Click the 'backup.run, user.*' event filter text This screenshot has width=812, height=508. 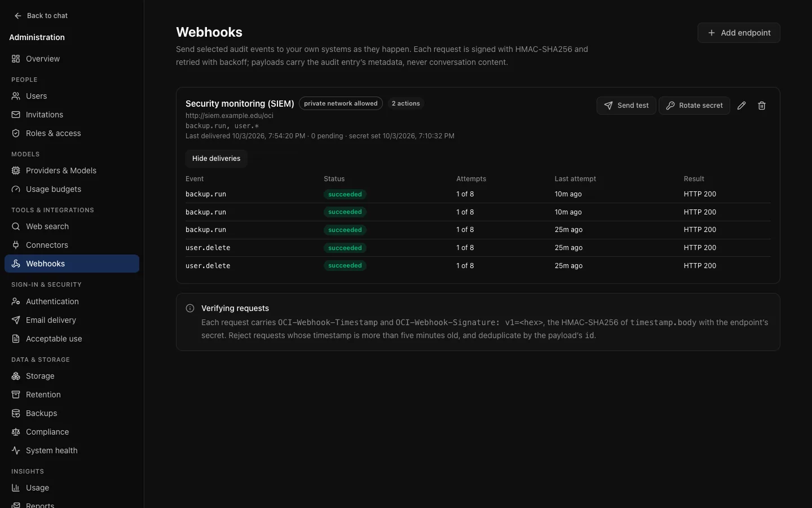pyautogui.click(x=222, y=126)
